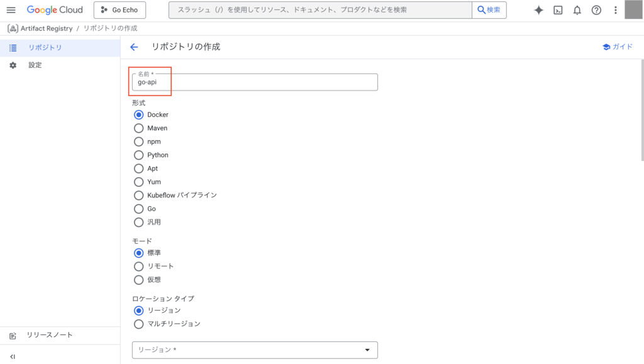Open 設定 in the sidebar
The width and height of the screenshot is (644, 364).
point(35,65)
